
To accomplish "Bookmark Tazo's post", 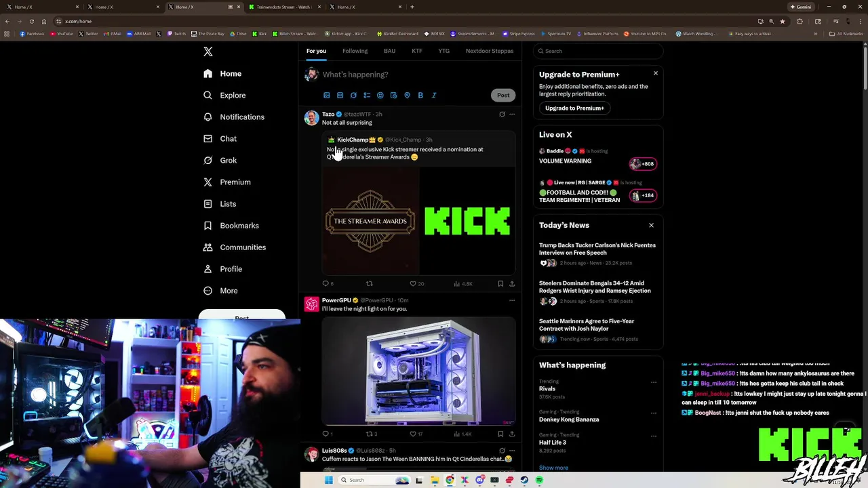I will click(x=500, y=284).
